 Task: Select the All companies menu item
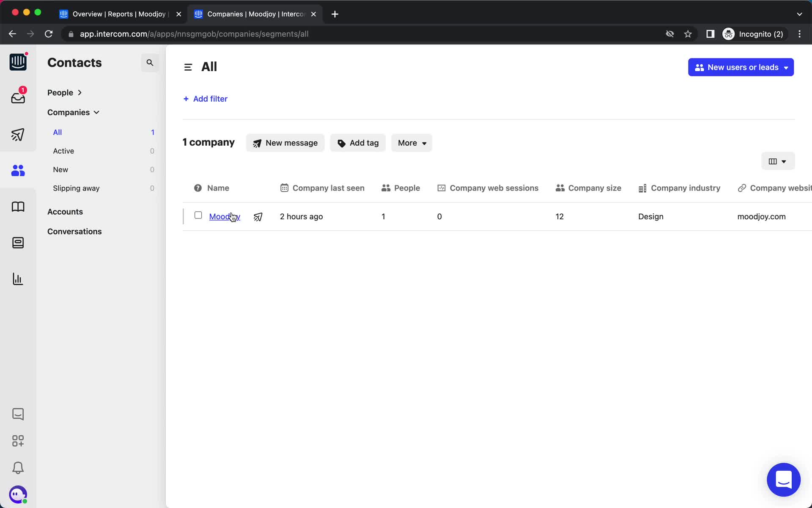(57, 132)
